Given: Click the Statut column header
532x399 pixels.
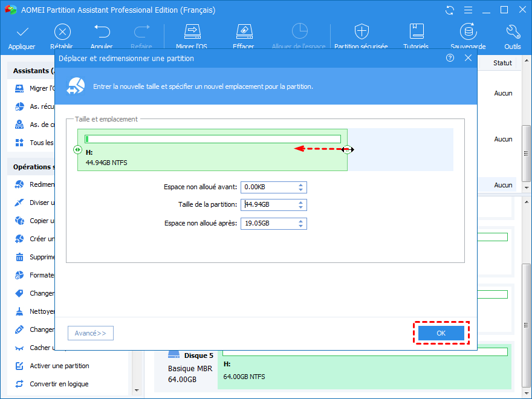Looking at the screenshot, I should point(502,63).
